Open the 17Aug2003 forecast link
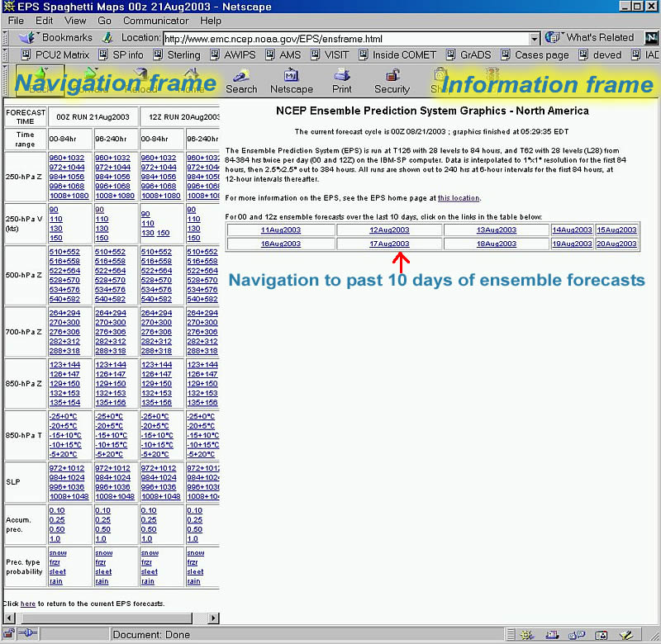Screen dimensions: 661x644 pos(389,244)
